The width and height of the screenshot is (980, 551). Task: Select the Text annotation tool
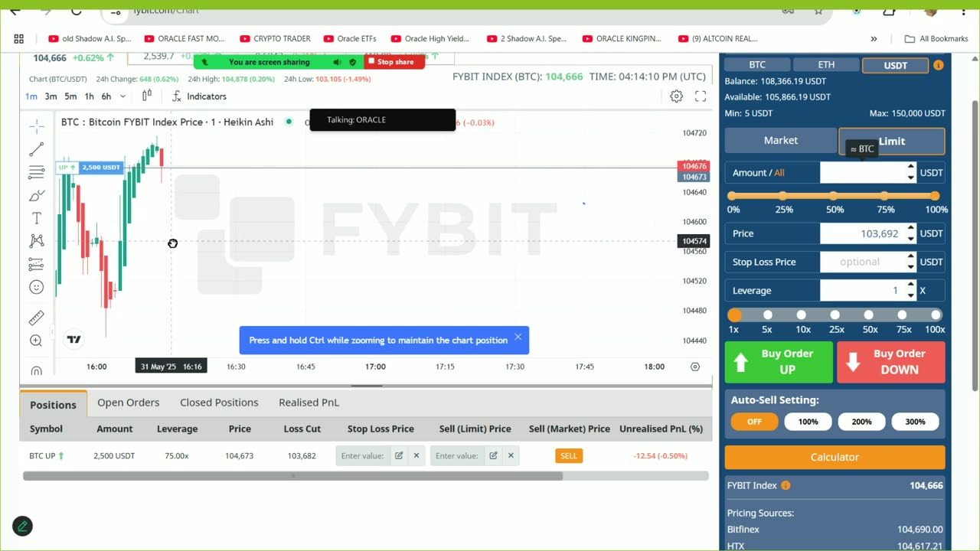(x=36, y=218)
